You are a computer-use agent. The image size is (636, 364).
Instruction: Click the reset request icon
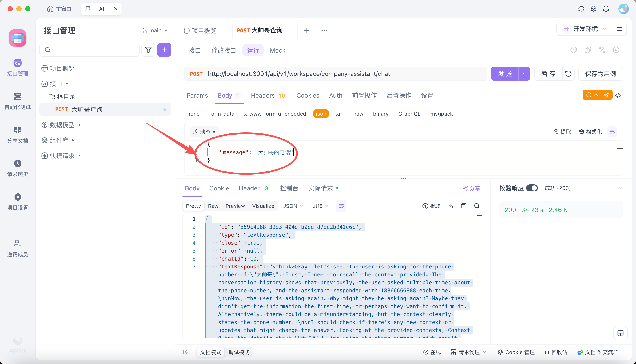[x=568, y=74]
